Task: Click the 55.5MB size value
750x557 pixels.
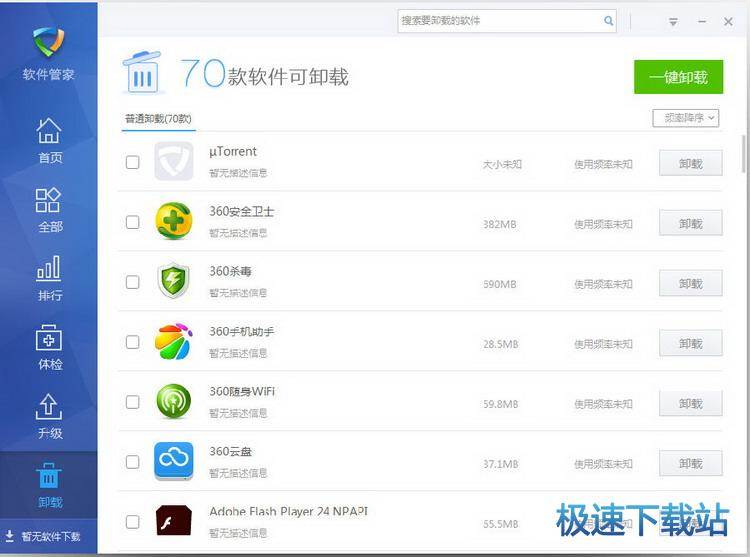Action: point(500,524)
